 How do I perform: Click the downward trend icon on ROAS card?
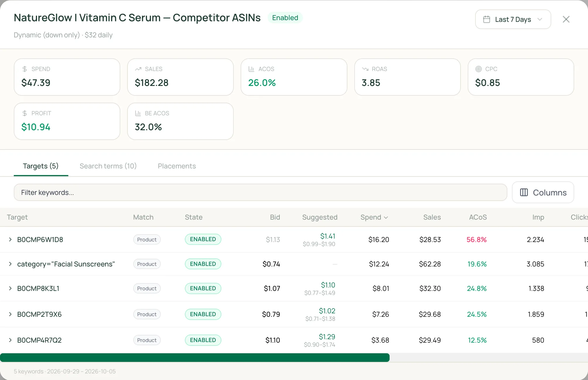pyautogui.click(x=365, y=69)
